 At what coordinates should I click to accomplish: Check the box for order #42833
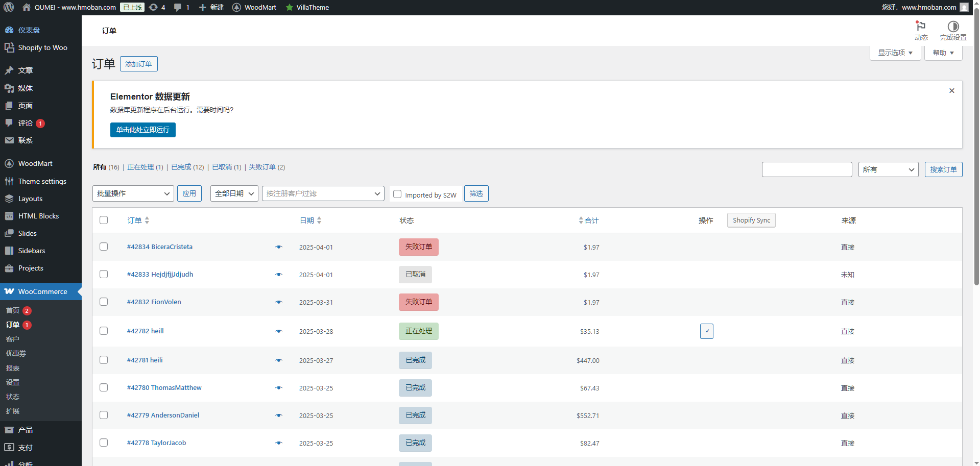[x=104, y=274]
